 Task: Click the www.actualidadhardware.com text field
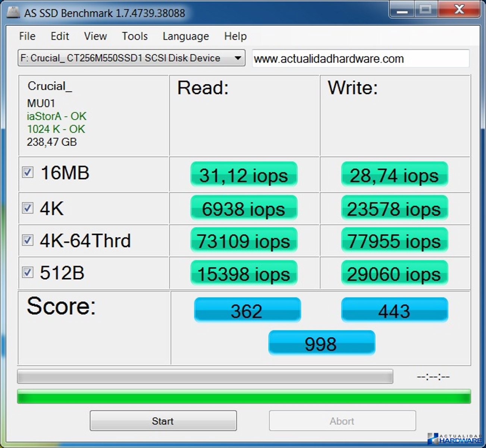361,59
